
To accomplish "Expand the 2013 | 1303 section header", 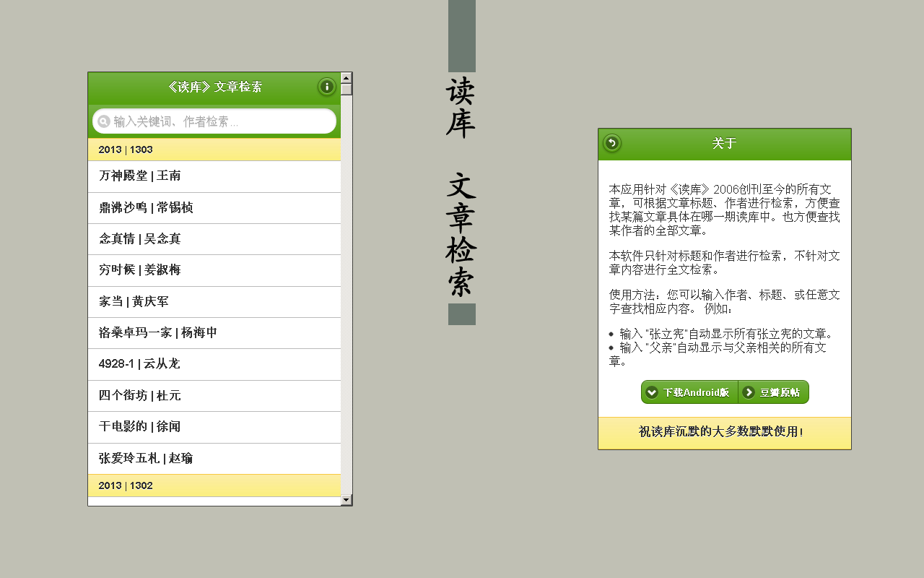I will click(214, 150).
